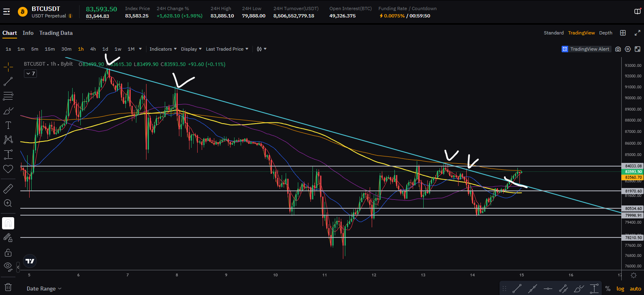Open the multi-chart grid layout icon
The height and width of the screenshot is (295, 644).
(623, 33)
